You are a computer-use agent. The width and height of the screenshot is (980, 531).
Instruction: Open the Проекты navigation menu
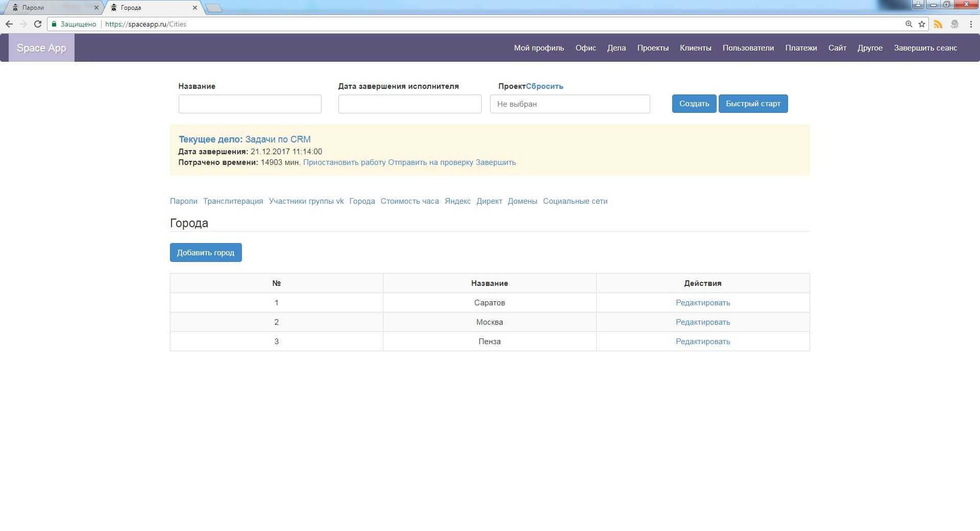click(652, 48)
